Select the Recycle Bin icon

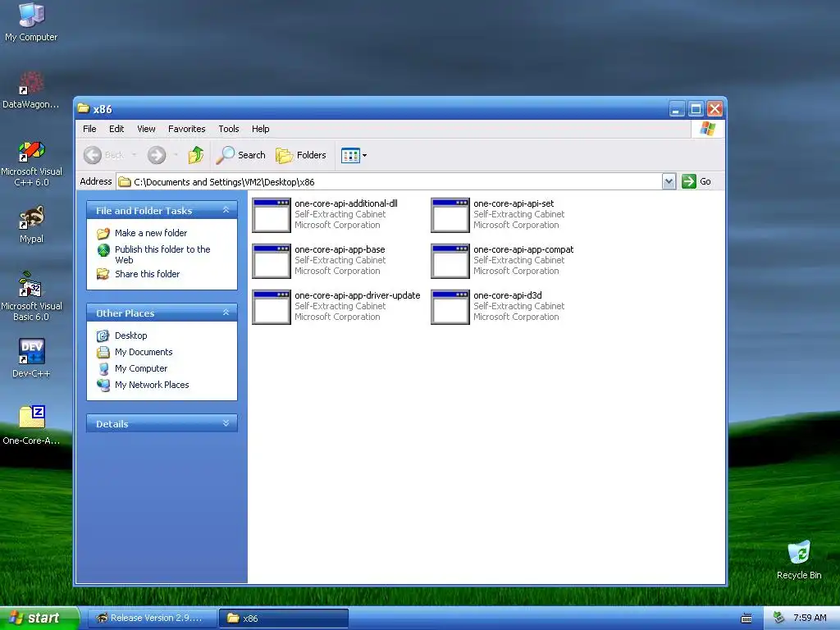[799, 560]
